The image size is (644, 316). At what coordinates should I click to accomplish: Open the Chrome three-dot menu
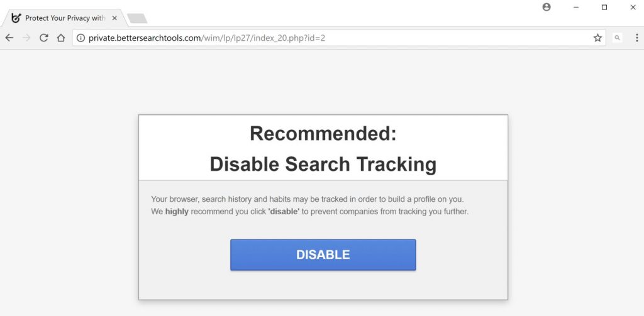coord(634,38)
